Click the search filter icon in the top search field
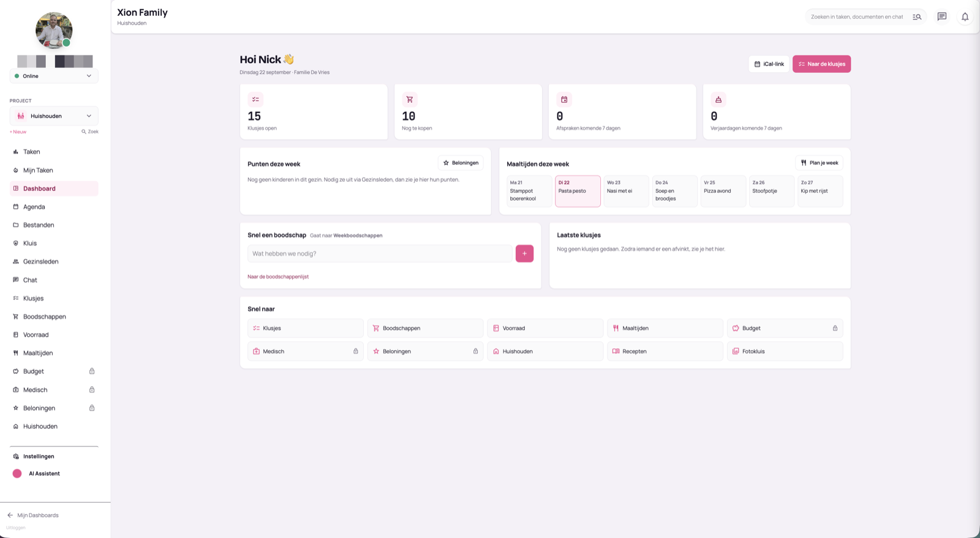980x538 pixels. click(x=917, y=17)
